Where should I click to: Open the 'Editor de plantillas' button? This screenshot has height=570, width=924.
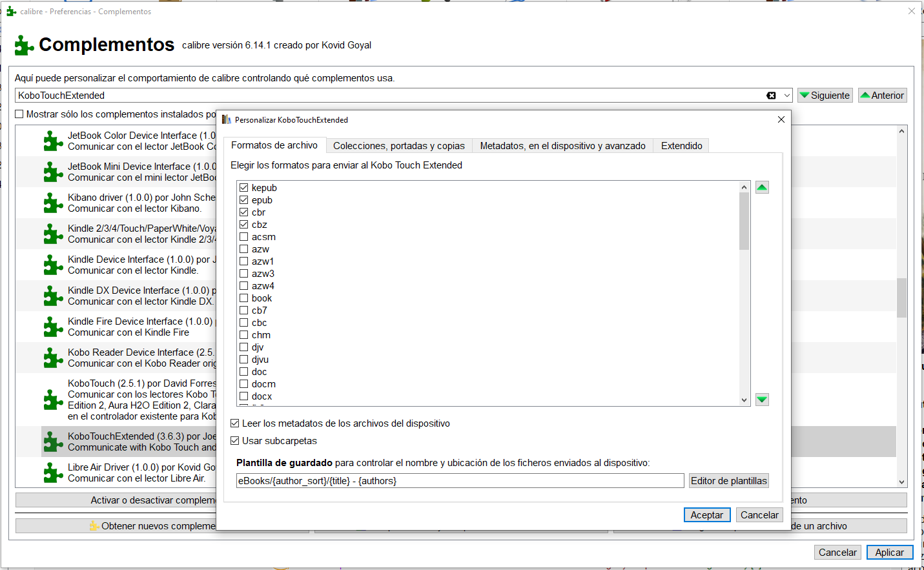pyautogui.click(x=729, y=481)
